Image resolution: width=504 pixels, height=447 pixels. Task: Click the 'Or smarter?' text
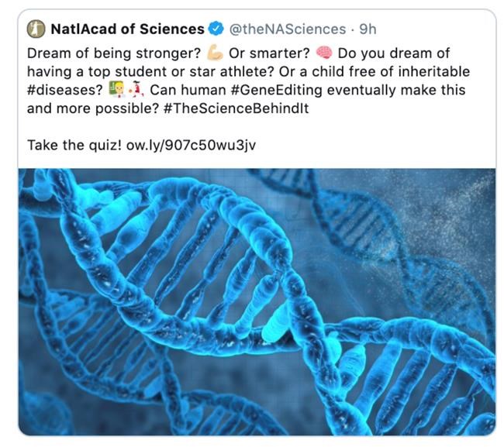[x=273, y=53]
